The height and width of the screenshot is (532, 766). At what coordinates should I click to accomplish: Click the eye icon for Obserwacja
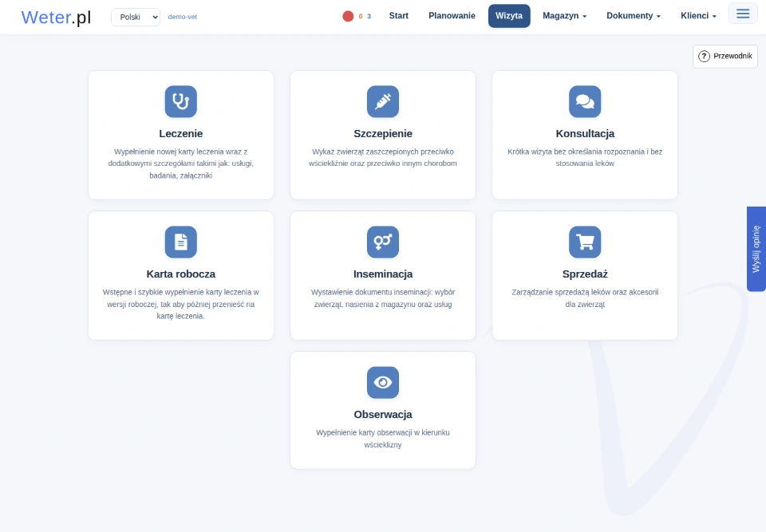pyautogui.click(x=383, y=383)
